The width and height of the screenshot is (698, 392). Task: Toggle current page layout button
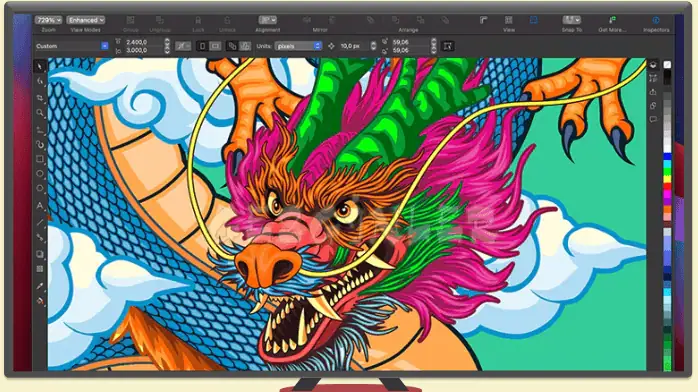(232, 46)
